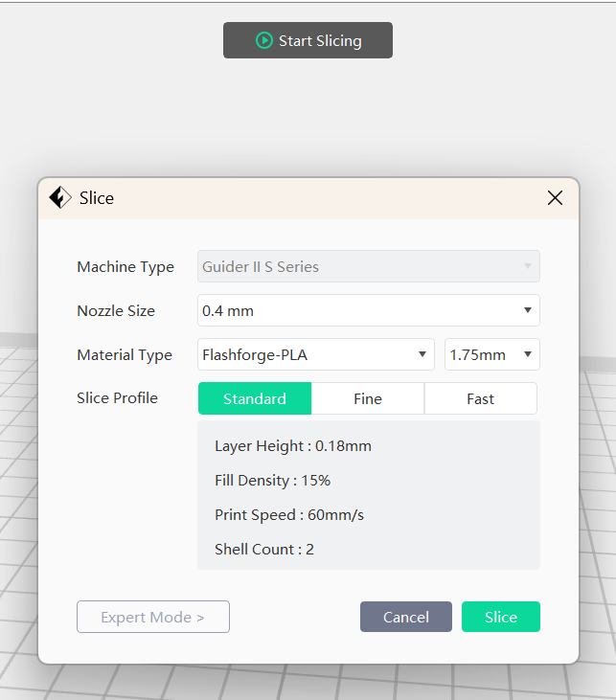Viewport: 616px width, 700px height.
Task: Click the green Slice button
Action: point(501,617)
